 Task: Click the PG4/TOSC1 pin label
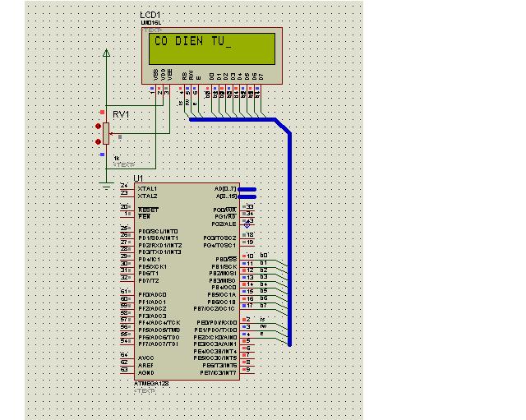point(219,246)
